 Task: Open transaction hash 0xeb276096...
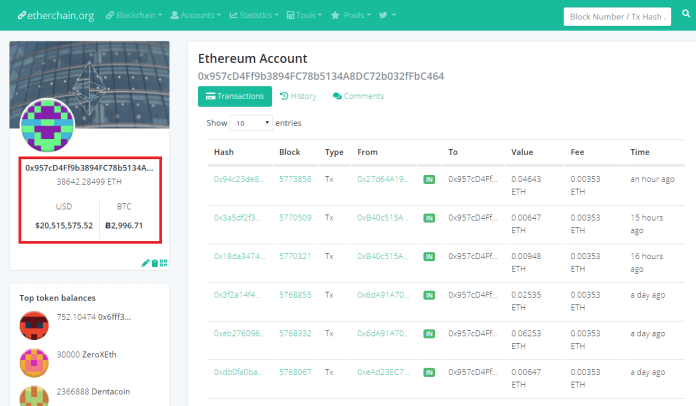pyautogui.click(x=239, y=334)
